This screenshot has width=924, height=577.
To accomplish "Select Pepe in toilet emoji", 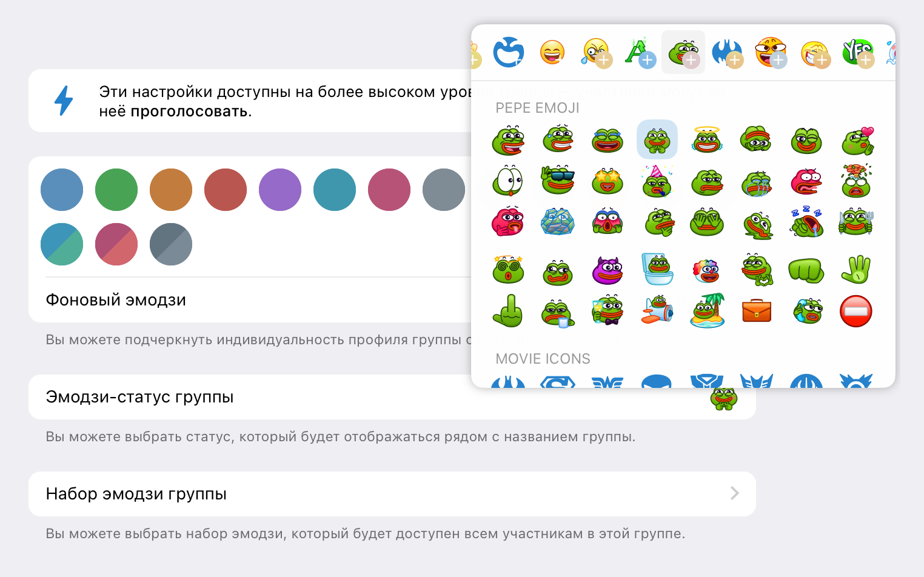I will 657,269.
